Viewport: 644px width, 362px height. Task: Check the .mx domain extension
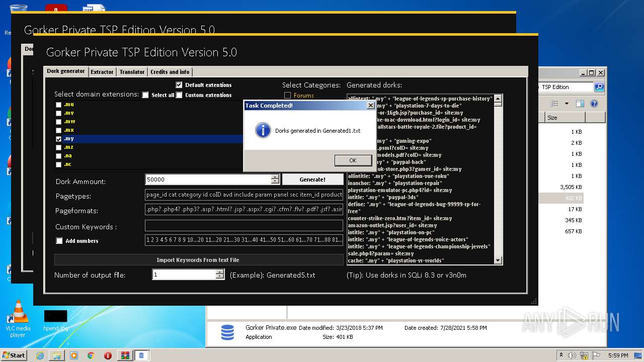59,130
